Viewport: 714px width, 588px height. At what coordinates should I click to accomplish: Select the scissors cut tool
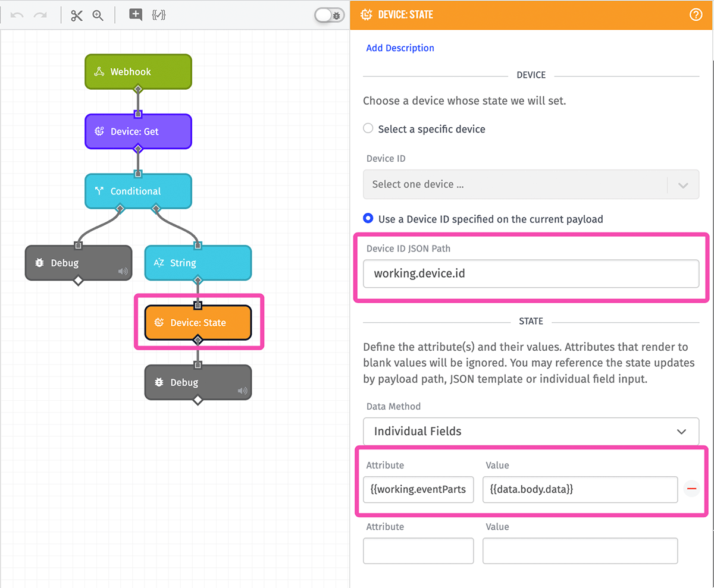click(x=77, y=15)
